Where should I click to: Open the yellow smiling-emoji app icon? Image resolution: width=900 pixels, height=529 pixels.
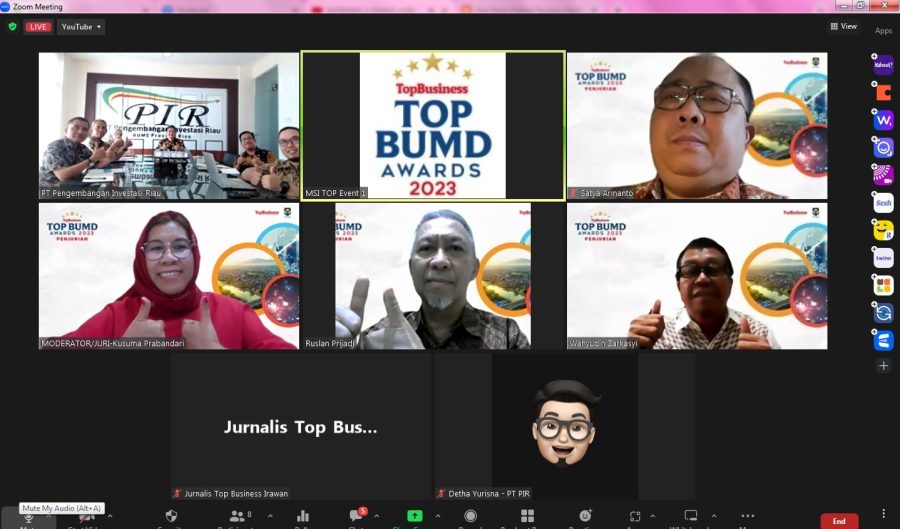(883, 230)
